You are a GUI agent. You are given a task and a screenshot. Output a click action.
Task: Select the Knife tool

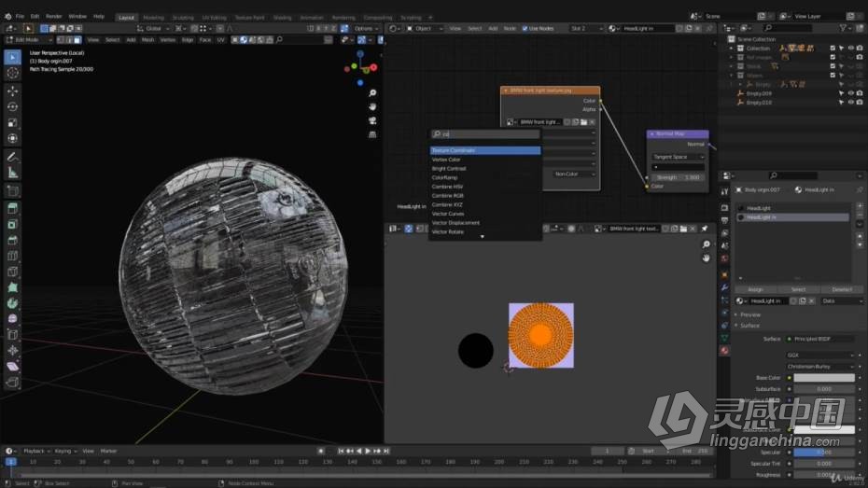[12, 272]
